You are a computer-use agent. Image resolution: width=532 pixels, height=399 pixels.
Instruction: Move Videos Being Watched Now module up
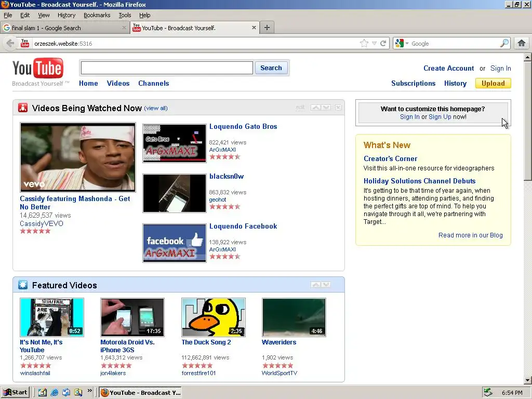(x=315, y=108)
